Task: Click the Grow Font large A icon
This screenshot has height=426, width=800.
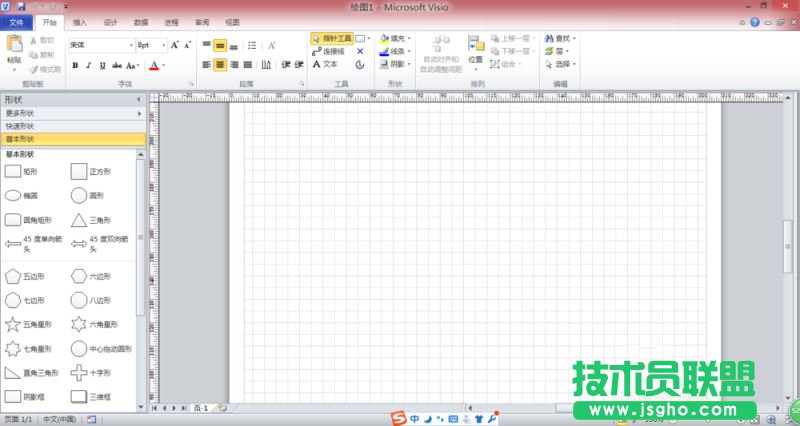Action: tap(175, 45)
